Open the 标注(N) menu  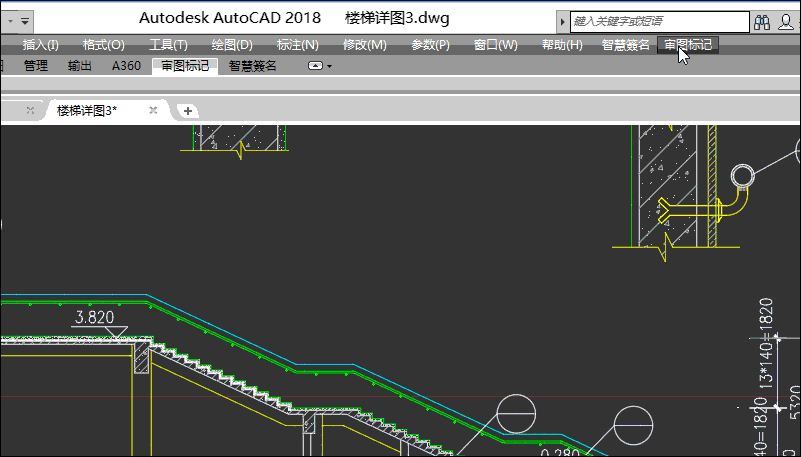click(297, 45)
